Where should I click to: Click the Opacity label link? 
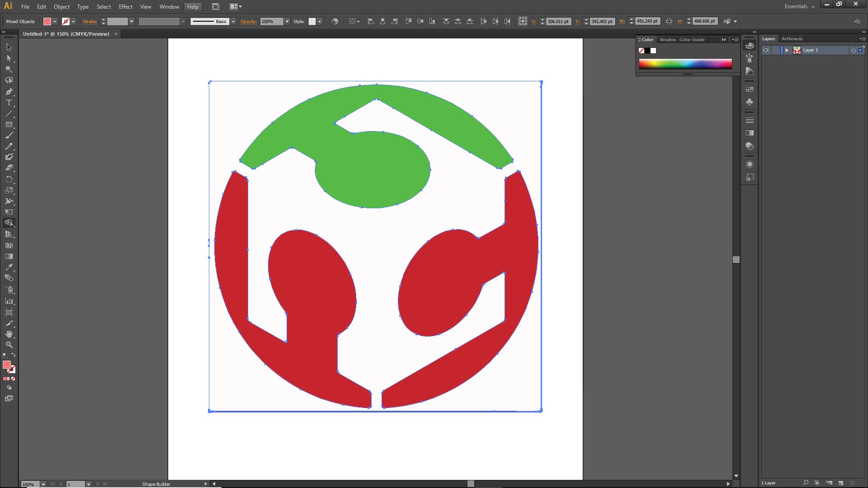(248, 21)
